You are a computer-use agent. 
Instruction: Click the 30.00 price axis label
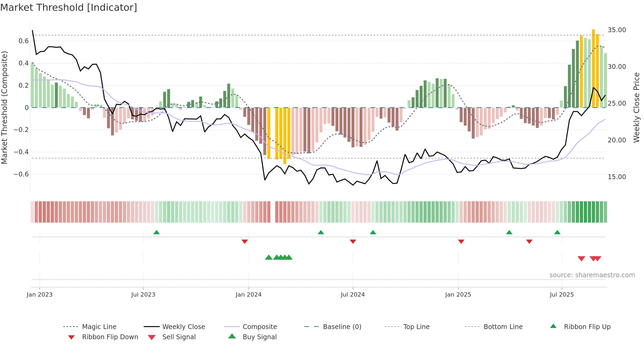pos(617,67)
